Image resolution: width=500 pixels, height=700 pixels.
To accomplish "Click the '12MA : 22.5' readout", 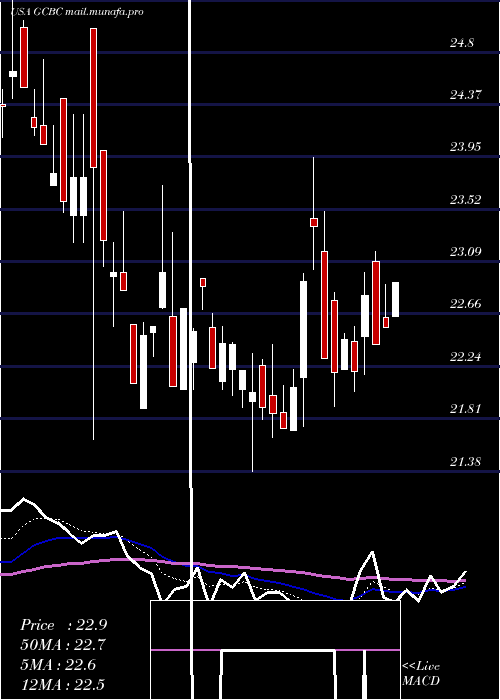I will pyautogui.click(x=62, y=684).
